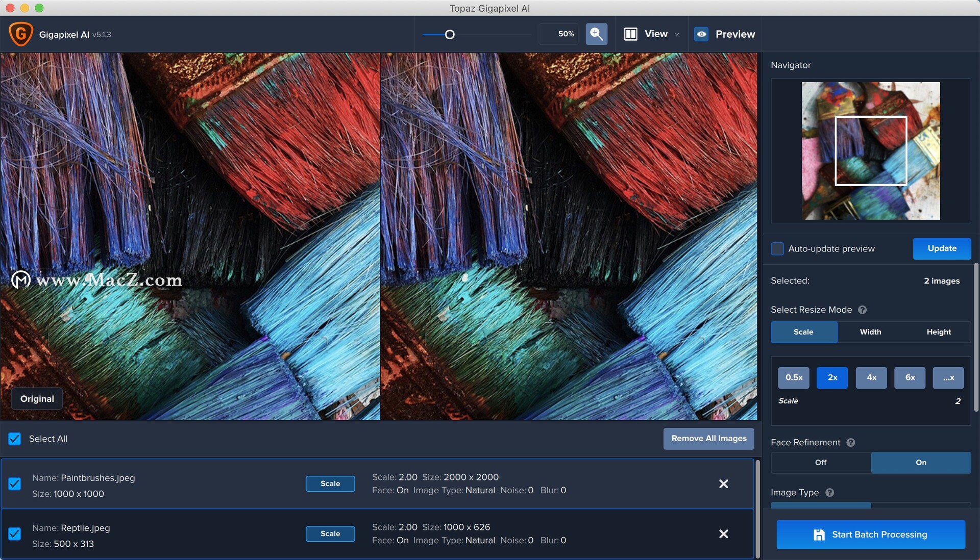
Task: Click Face Refinement help question icon
Action: (x=850, y=443)
